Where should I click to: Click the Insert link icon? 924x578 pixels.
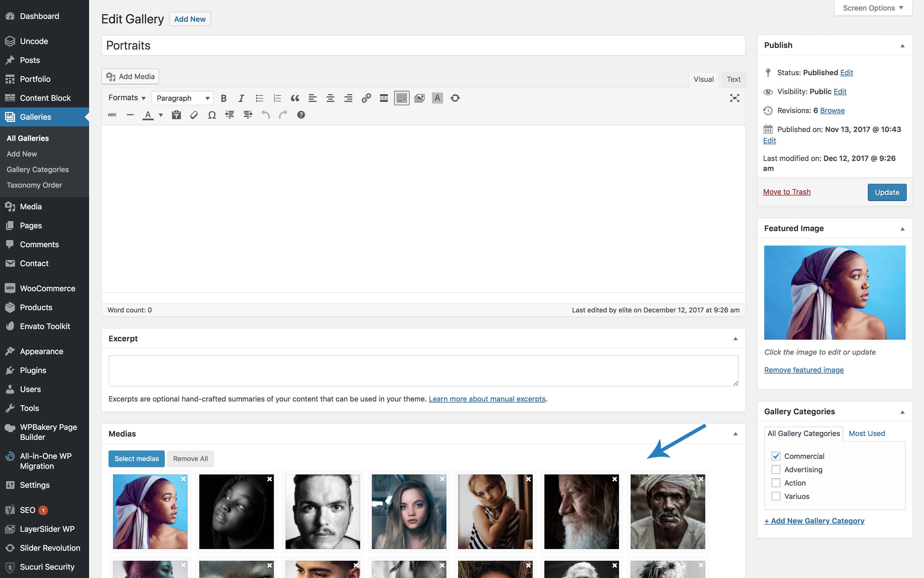(366, 98)
